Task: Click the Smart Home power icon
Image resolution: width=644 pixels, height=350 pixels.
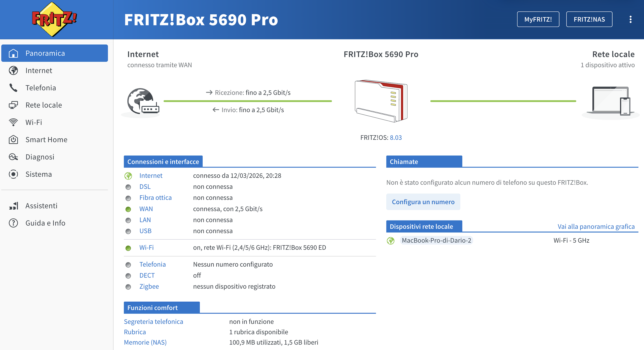Action: click(13, 140)
